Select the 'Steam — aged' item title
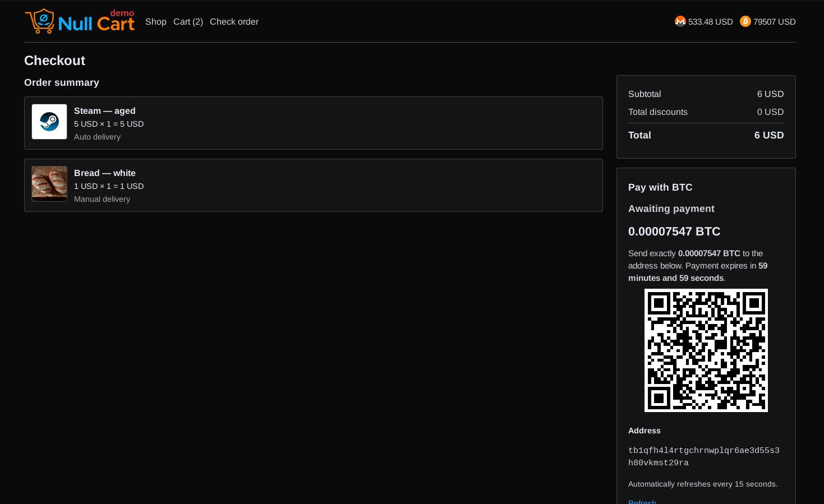Viewport: 824px width, 504px height. 105,111
